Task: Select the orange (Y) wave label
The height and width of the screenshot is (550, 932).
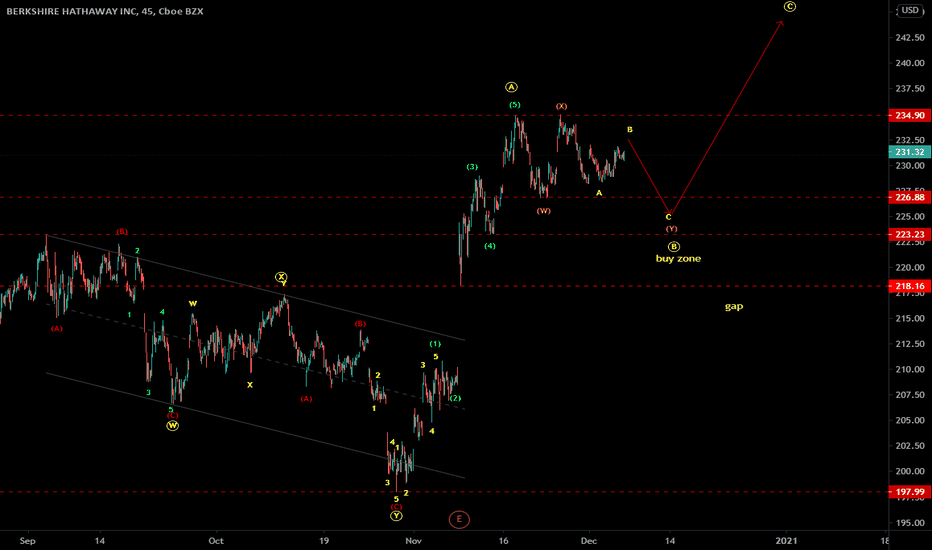Action: [672, 229]
